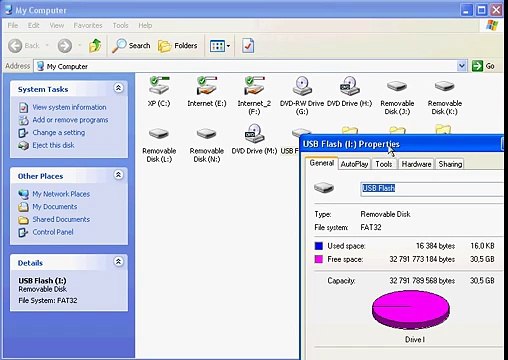
Task: Expand the Address bar dropdown
Action: coord(461,66)
